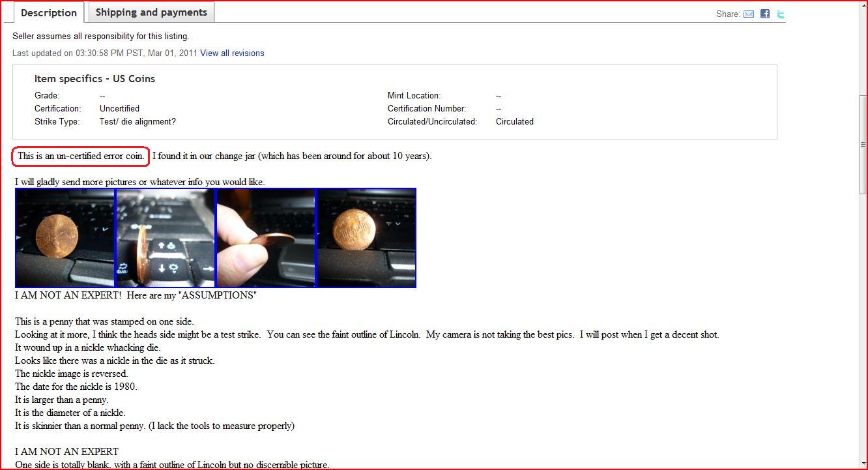Open photo of coin held between fingers
This screenshot has width=868, height=470.
pyautogui.click(x=266, y=238)
